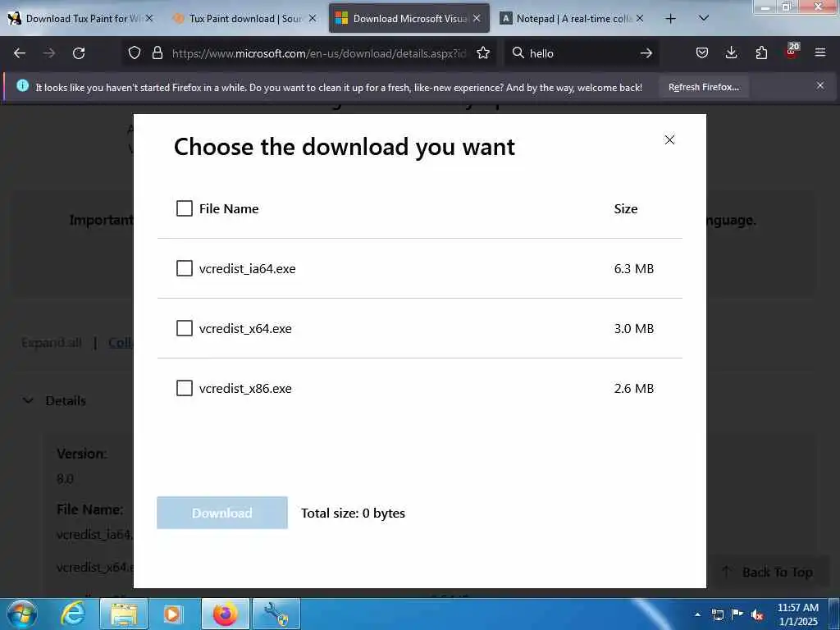The height and width of the screenshot is (630, 840).
Task: Click the 6.3 MB size value
Action: pos(634,268)
